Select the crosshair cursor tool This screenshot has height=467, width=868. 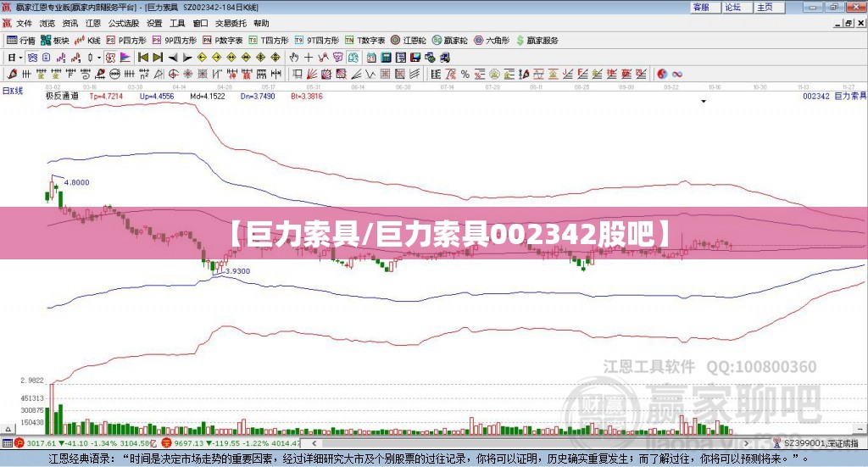point(309,58)
